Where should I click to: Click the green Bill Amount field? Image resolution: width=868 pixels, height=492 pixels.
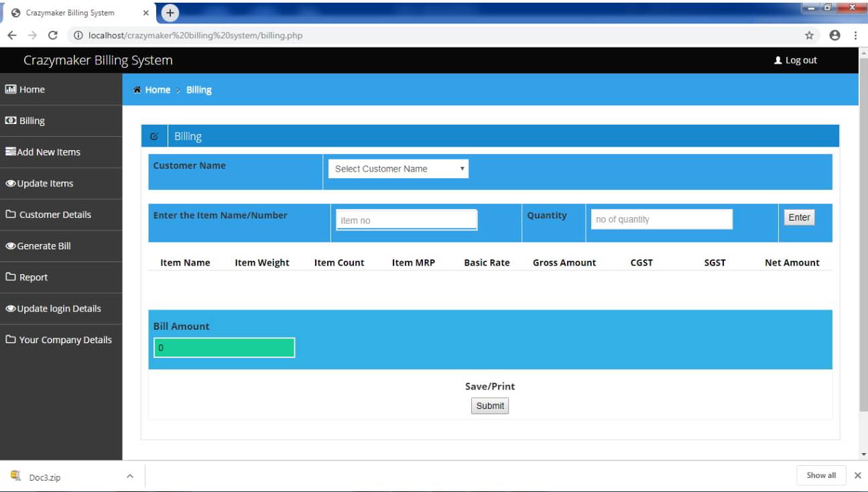[x=224, y=348]
